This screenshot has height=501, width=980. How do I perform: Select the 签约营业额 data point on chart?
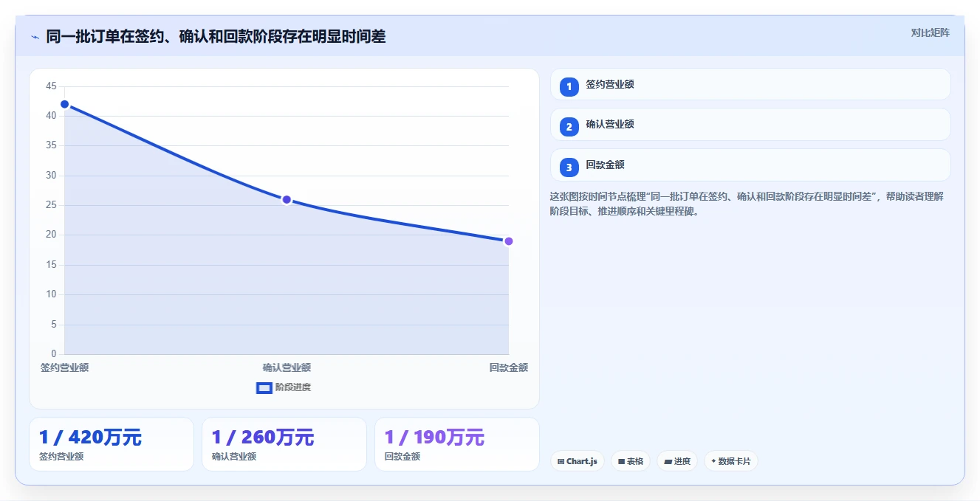coord(65,104)
